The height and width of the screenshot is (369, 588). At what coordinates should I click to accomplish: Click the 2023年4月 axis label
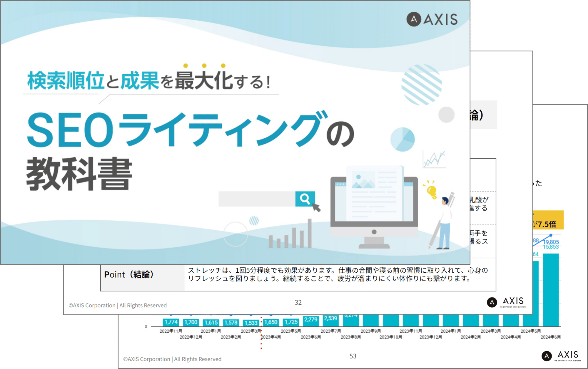click(x=271, y=337)
